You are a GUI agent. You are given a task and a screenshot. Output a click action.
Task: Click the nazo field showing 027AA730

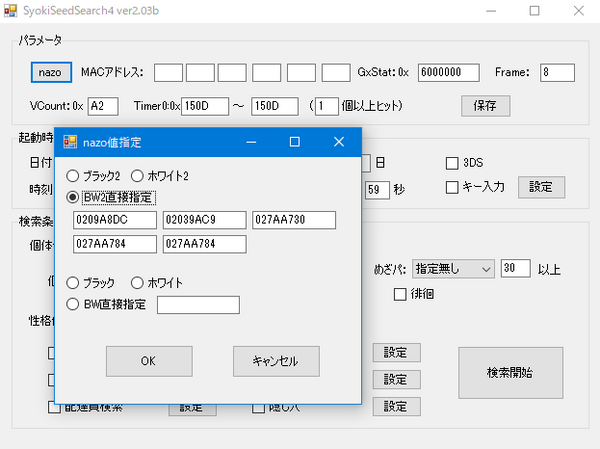point(294,220)
